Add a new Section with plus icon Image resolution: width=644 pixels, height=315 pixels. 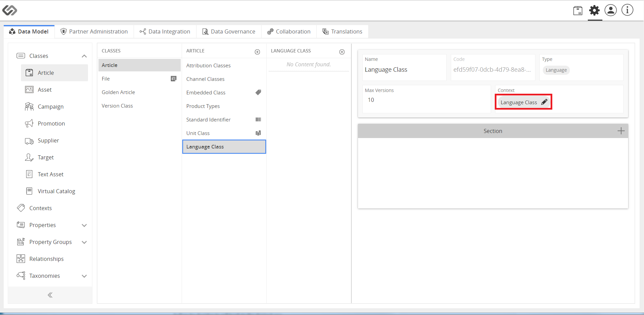(621, 131)
